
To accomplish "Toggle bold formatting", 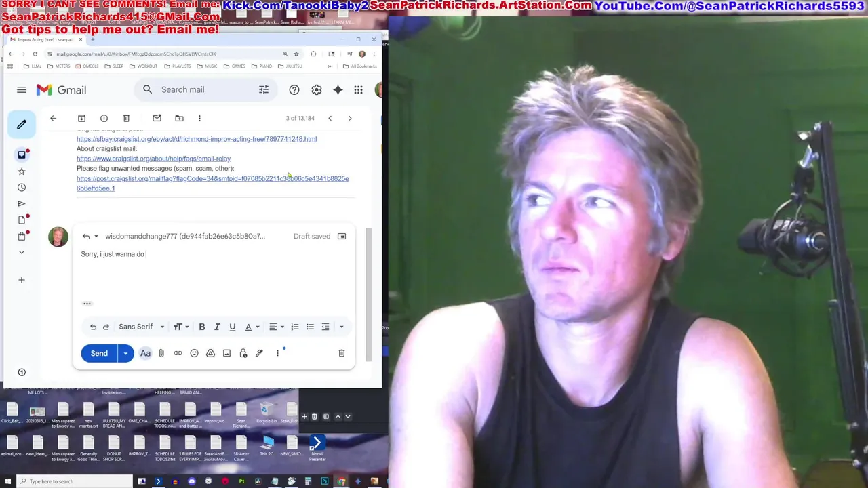I will click(x=201, y=327).
